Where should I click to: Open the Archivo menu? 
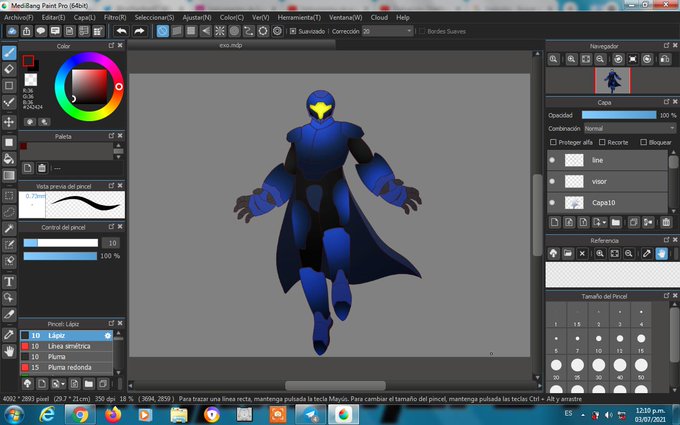[x=18, y=17]
